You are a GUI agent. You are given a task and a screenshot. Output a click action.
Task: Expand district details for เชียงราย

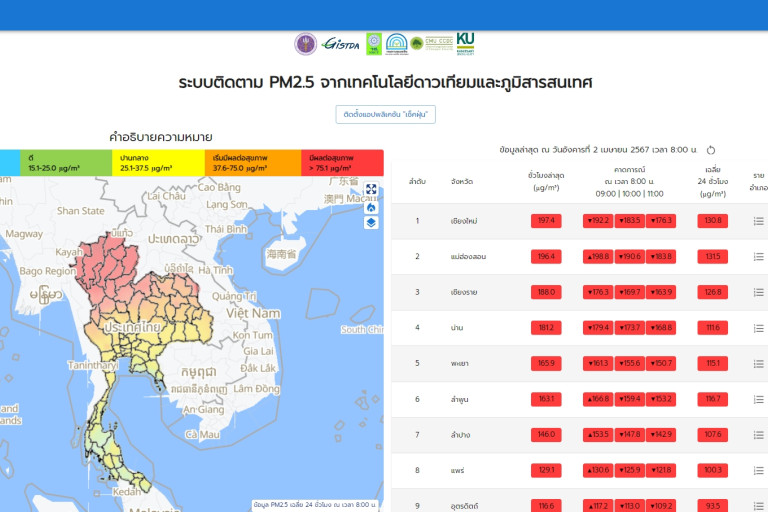758,292
